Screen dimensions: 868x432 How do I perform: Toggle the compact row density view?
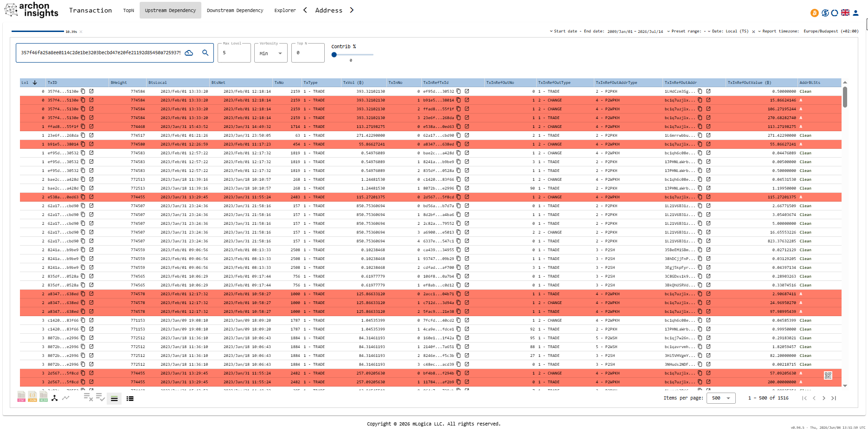click(x=114, y=399)
